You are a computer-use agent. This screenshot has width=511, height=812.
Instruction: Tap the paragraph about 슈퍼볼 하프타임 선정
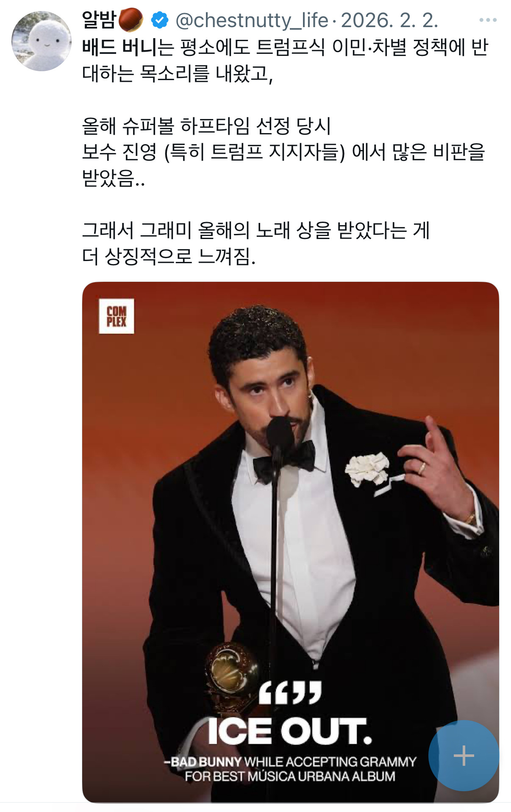283,152
